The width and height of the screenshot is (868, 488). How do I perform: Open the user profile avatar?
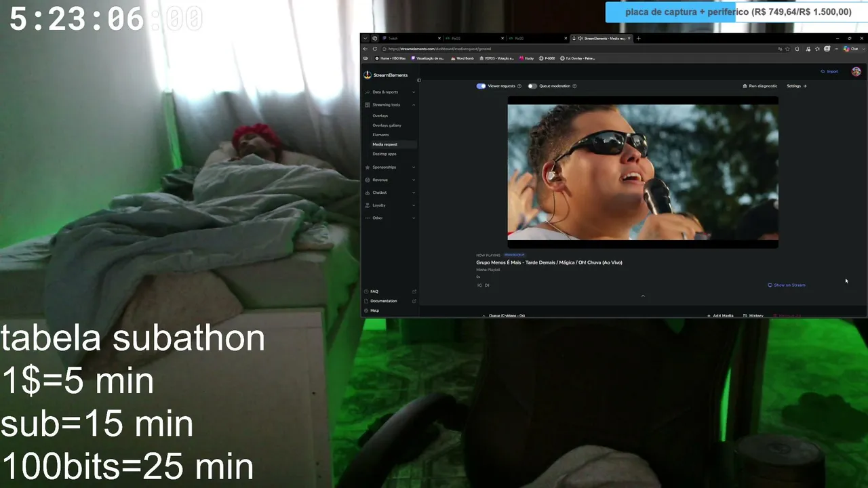[x=856, y=71]
